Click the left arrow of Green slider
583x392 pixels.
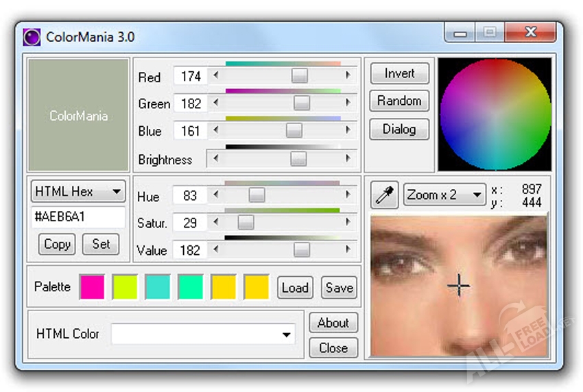click(217, 103)
